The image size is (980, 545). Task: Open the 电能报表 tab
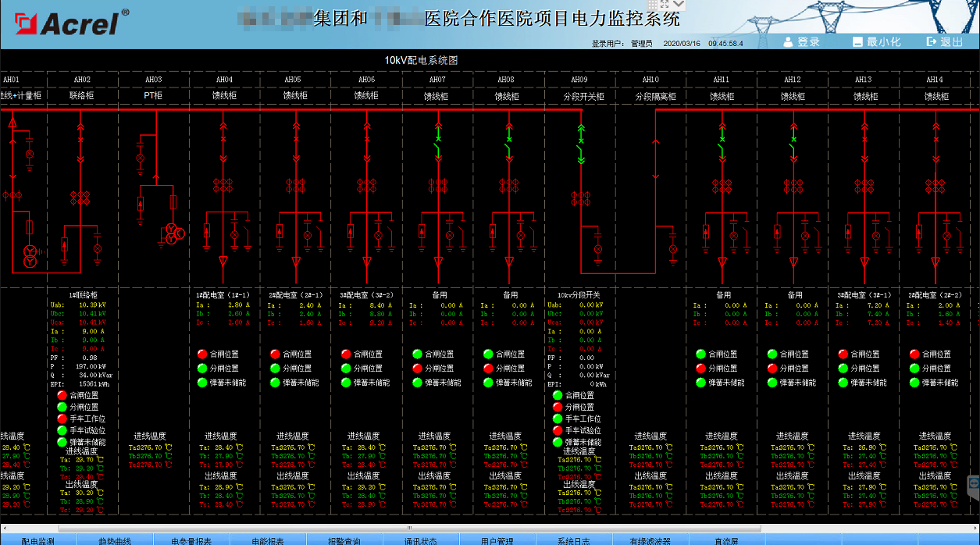[267, 540]
